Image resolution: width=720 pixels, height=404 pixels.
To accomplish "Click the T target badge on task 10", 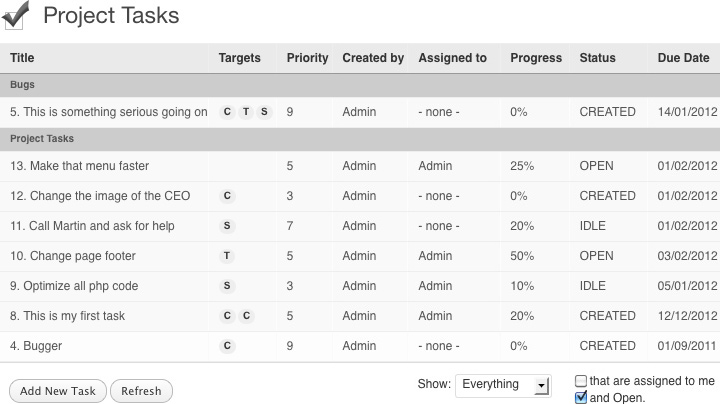I will point(227,256).
